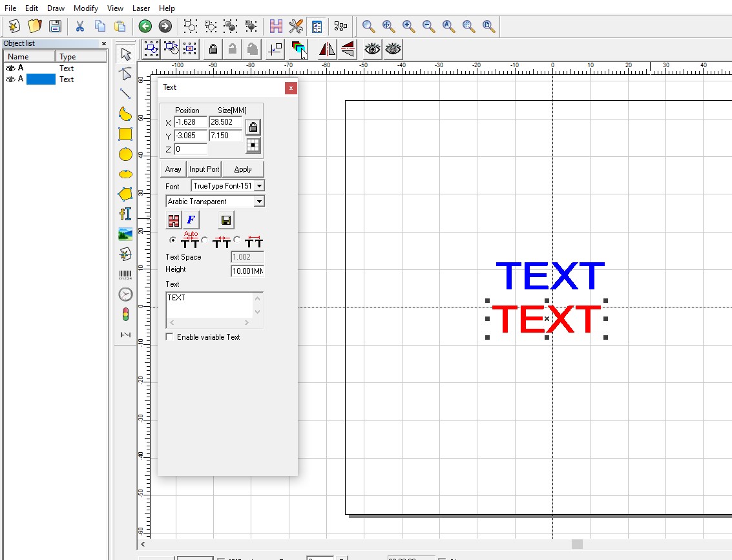732x560 pixels.
Task: Click the put to origin icon
Action: click(x=275, y=49)
